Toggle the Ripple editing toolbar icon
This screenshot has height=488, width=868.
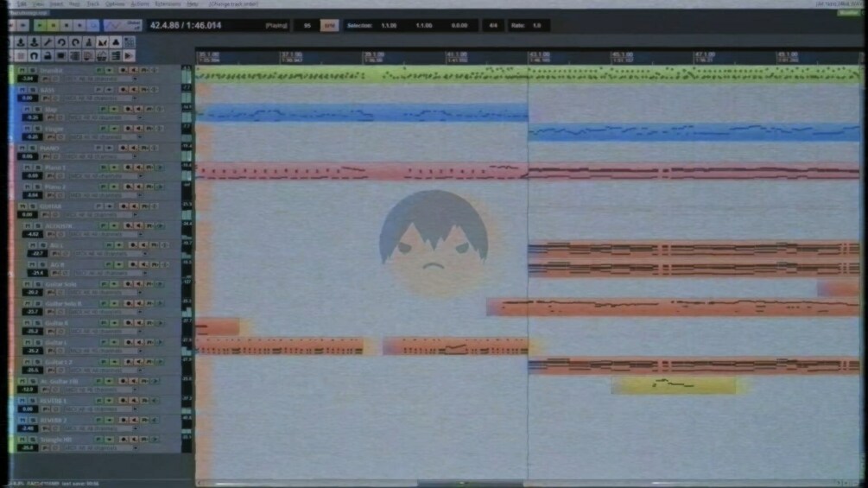click(x=130, y=42)
